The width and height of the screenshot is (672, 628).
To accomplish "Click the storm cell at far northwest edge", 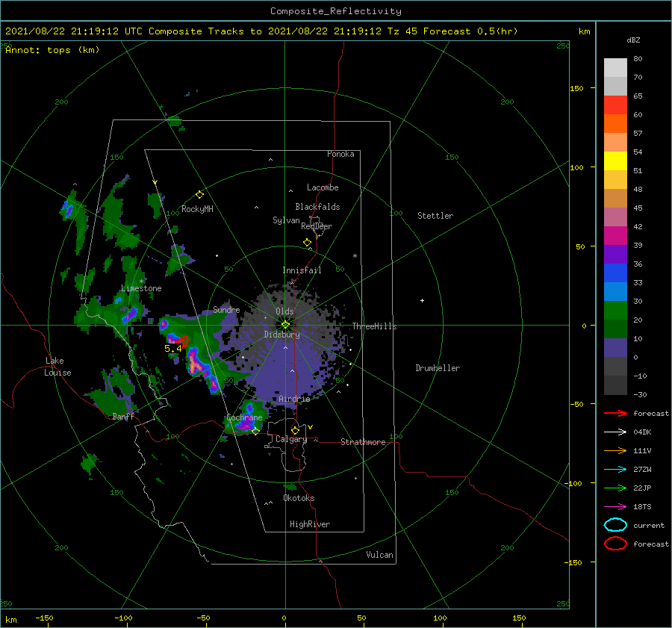I will coord(67,209).
